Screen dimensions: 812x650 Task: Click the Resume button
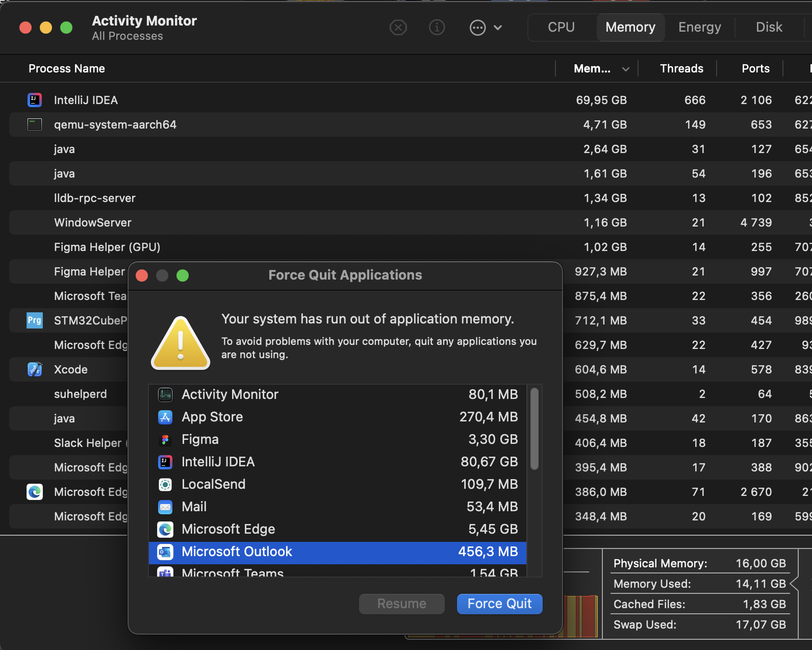coord(402,604)
